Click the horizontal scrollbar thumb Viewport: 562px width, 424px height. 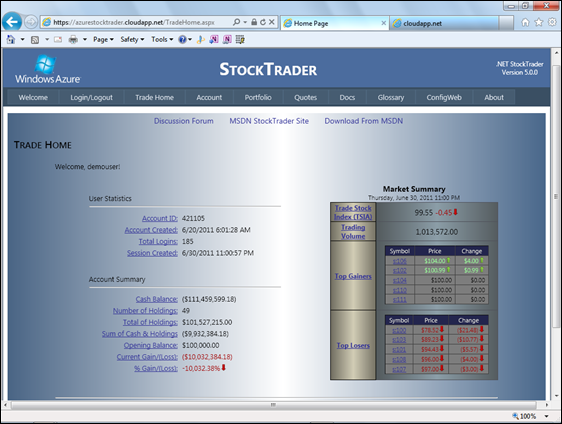click(273, 405)
